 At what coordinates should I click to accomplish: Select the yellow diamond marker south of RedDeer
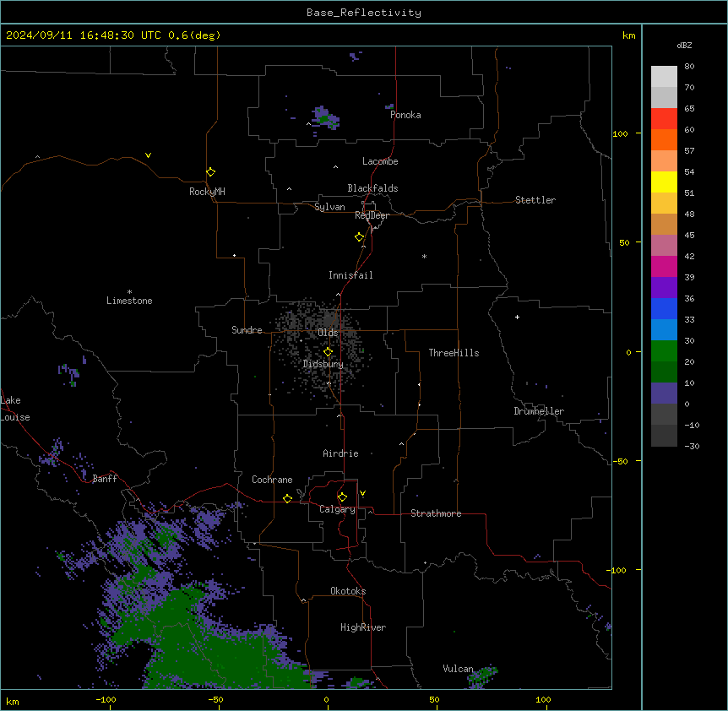tap(360, 237)
